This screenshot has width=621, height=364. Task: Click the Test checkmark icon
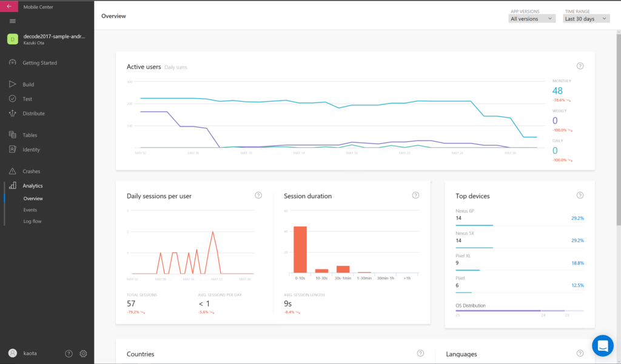[x=13, y=99]
